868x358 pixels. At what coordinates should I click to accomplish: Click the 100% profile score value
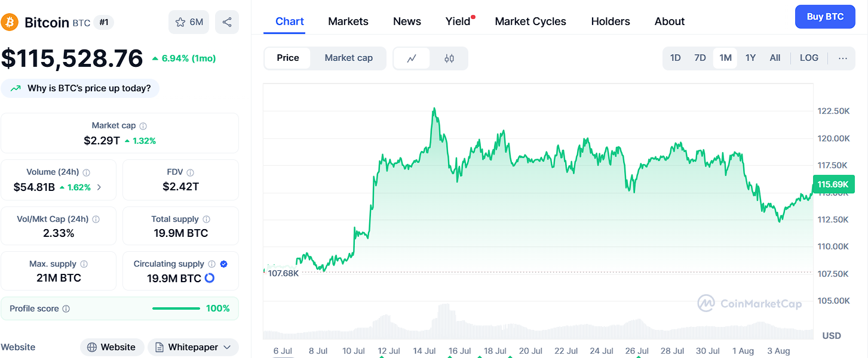click(x=218, y=308)
